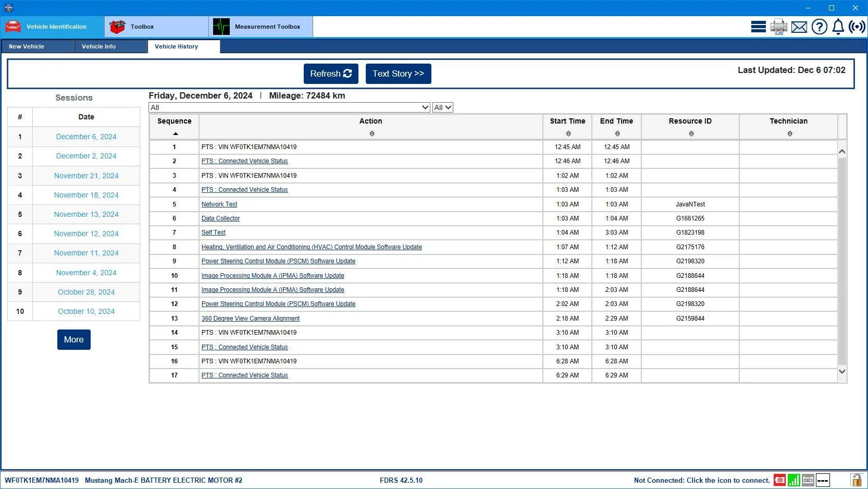The width and height of the screenshot is (868, 489).
Task: Open the hamburger menu icon
Action: point(758,27)
